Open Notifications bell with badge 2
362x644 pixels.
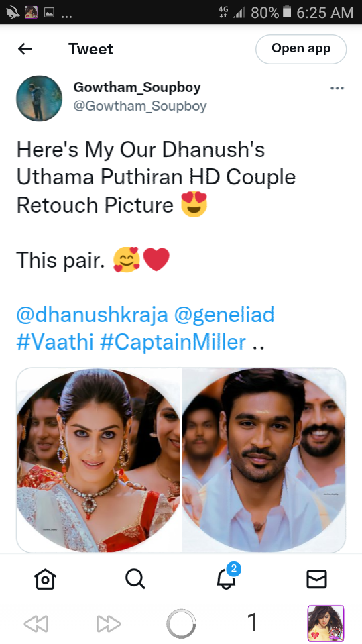227,576
